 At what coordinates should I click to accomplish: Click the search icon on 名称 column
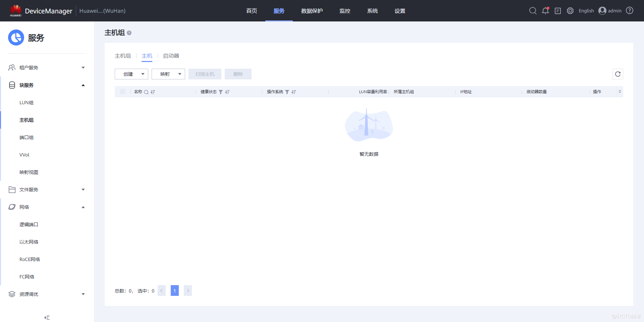tap(146, 92)
